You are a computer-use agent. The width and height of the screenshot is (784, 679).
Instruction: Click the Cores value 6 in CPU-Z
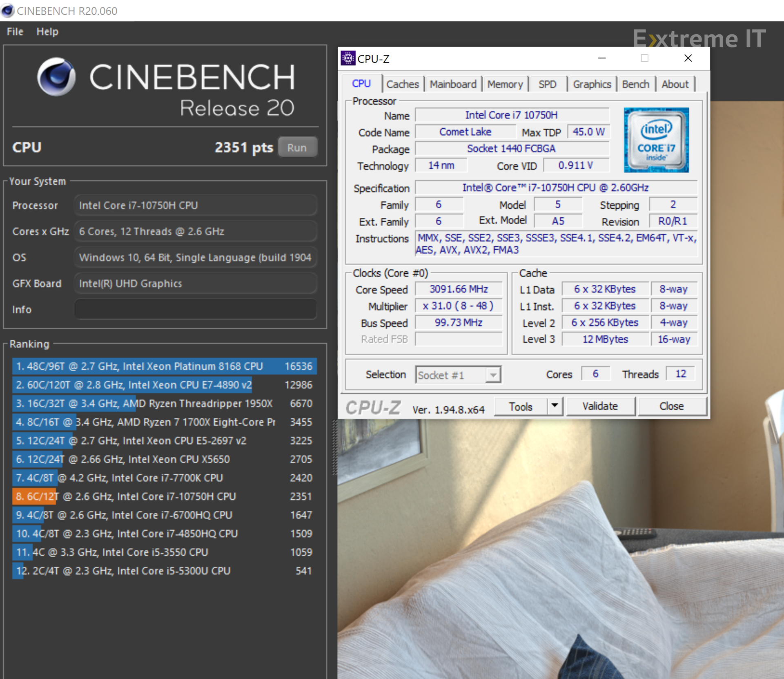[596, 374]
